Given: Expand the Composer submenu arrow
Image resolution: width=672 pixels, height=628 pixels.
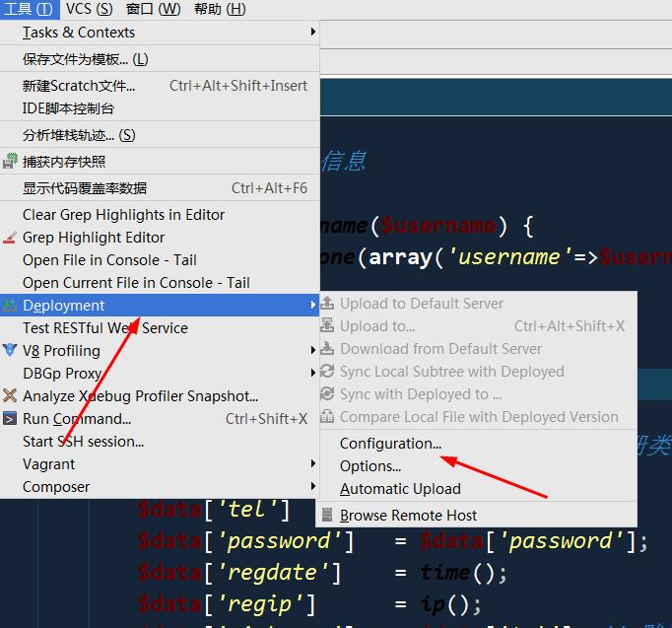Looking at the screenshot, I should [313, 486].
